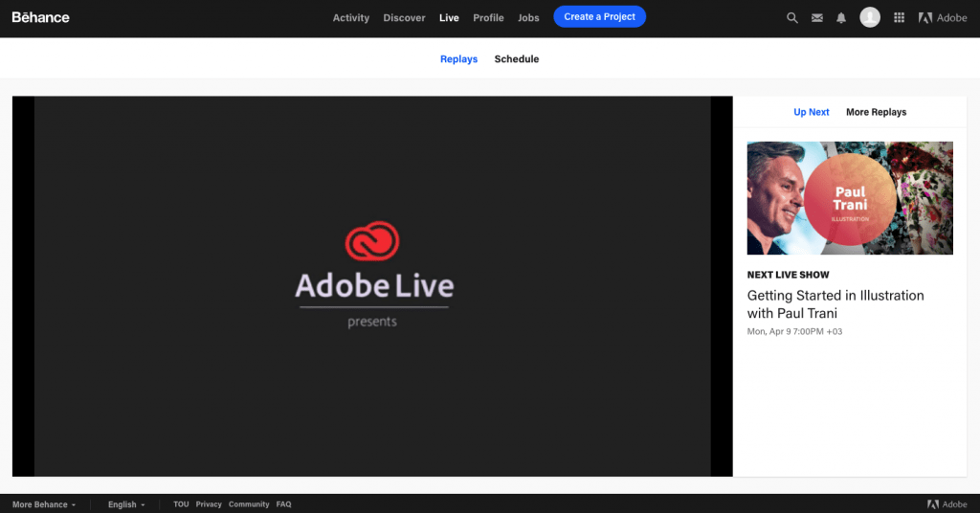Expand the More Behance dropdown

pyautogui.click(x=44, y=504)
